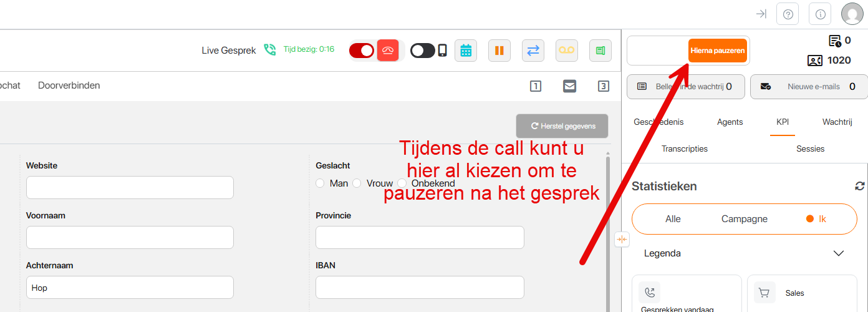Click the Provincie input field

click(x=420, y=237)
